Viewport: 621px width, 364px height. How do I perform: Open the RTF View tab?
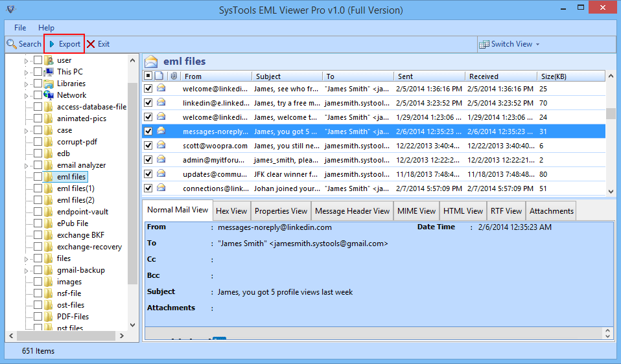tap(506, 211)
